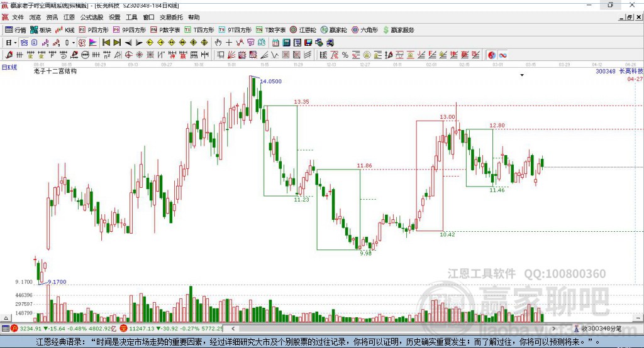Open the P四方形 tool
The height and width of the screenshot is (348, 644).
point(94,30)
